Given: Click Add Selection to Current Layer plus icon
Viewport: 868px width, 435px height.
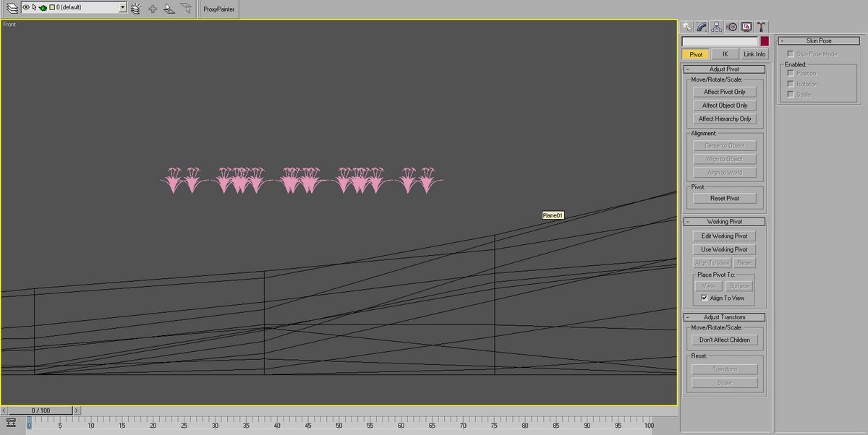Looking at the screenshot, I should tap(153, 9).
